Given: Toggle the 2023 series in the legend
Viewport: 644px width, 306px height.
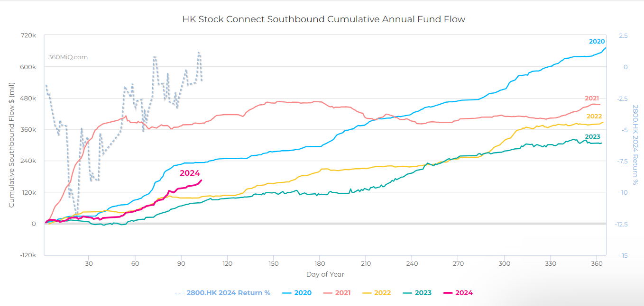Looking at the screenshot, I should pyautogui.click(x=417, y=293).
